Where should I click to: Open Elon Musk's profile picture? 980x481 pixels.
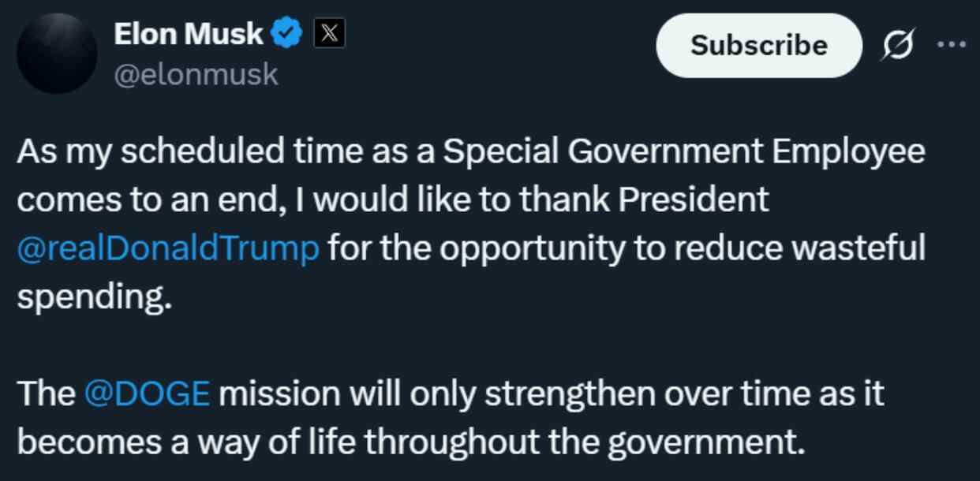point(57,54)
